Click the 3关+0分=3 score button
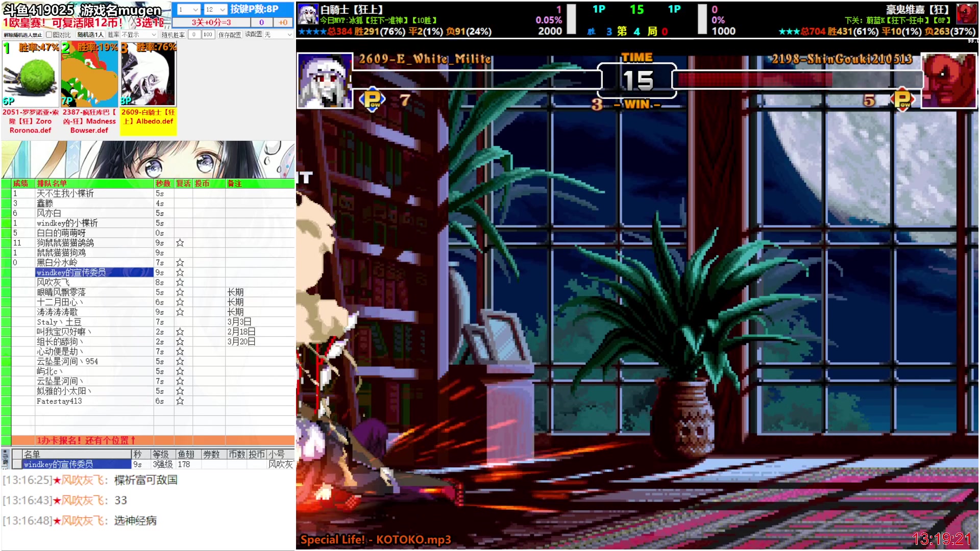This screenshot has width=980, height=551. coord(211,22)
